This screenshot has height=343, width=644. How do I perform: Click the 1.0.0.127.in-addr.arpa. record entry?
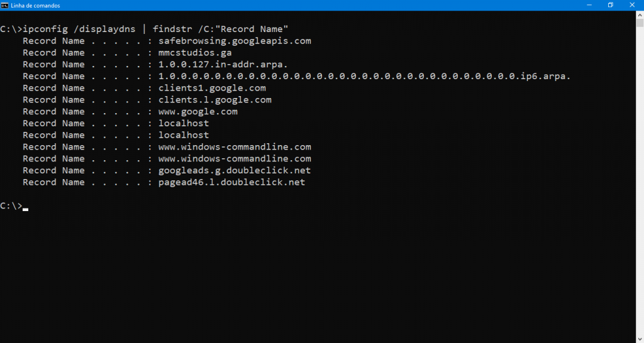click(223, 65)
